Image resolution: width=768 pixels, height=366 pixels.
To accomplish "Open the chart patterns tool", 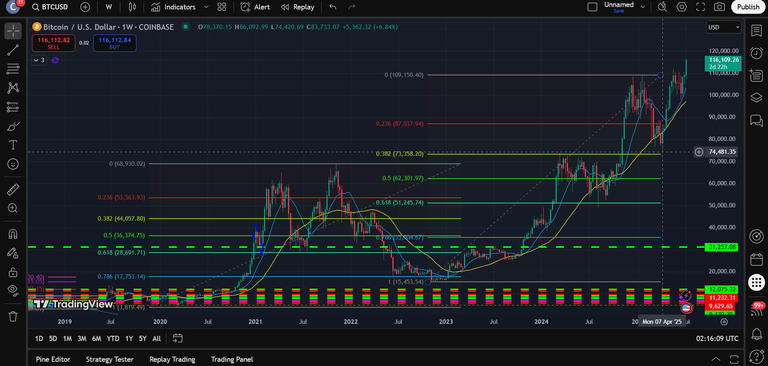I will [13, 88].
